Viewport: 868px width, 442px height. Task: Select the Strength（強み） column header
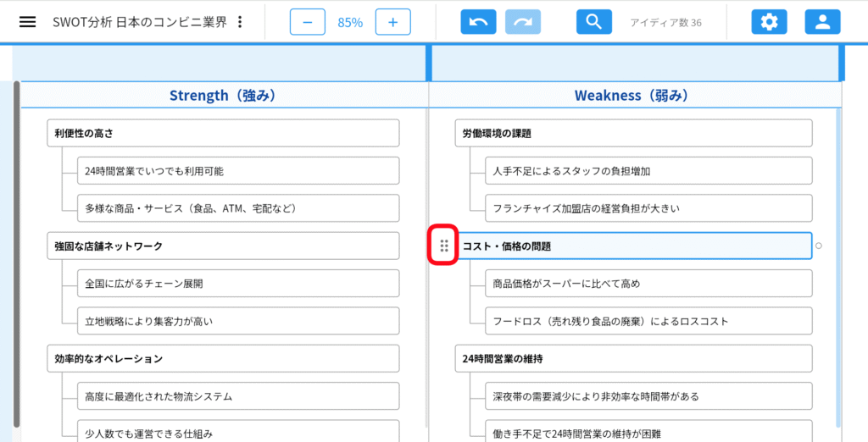click(x=223, y=96)
